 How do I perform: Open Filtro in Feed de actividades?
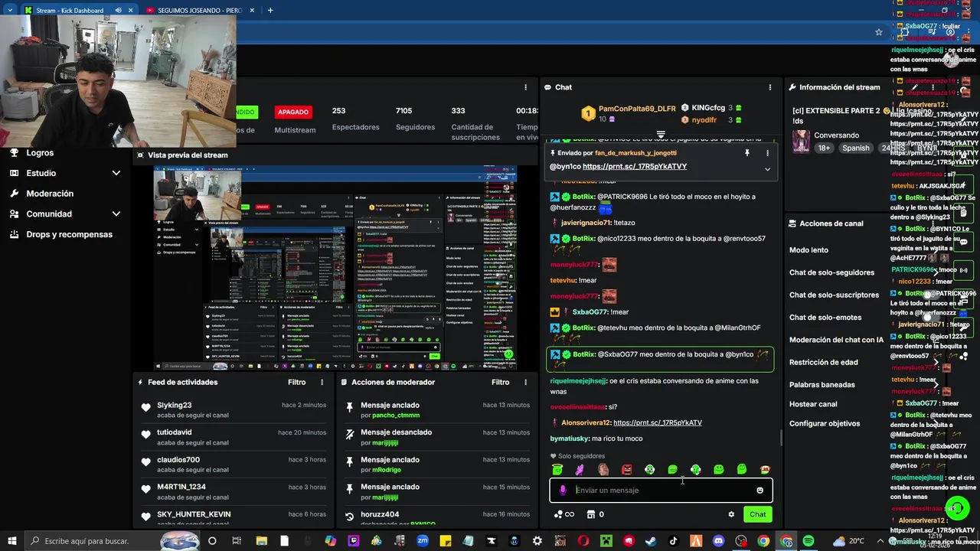coord(296,382)
